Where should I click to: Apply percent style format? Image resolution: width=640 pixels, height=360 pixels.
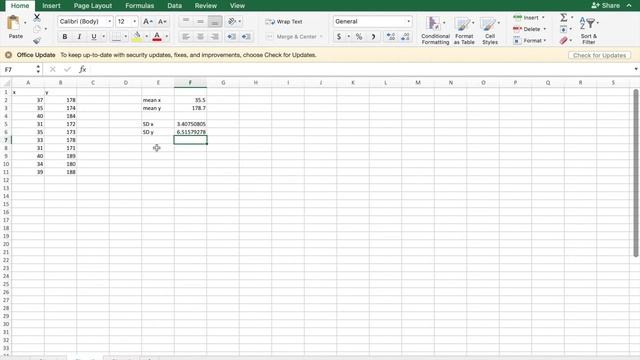tap(359, 37)
